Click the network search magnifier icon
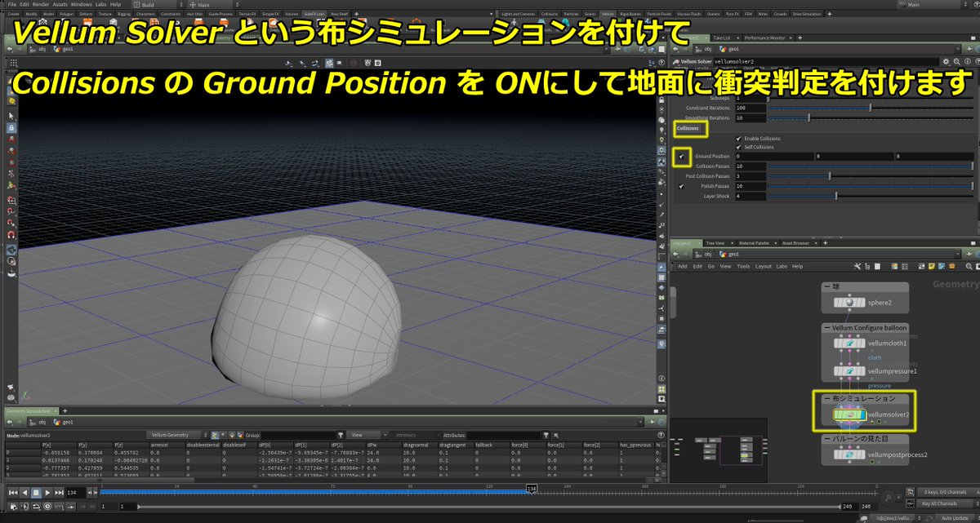The width and height of the screenshot is (980, 523). tap(969, 266)
